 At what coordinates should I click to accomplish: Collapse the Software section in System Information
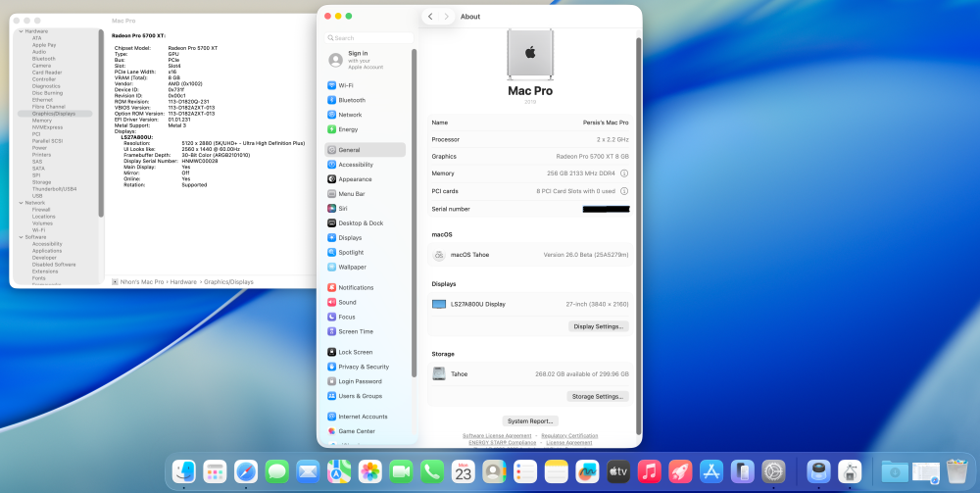[x=21, y=237]
